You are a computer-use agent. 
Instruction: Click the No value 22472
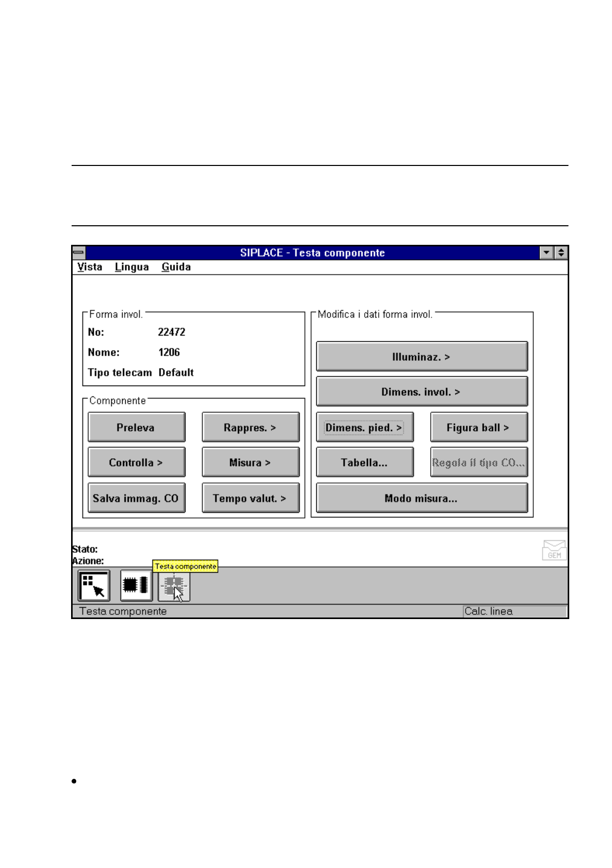click(x=172, y=332)
